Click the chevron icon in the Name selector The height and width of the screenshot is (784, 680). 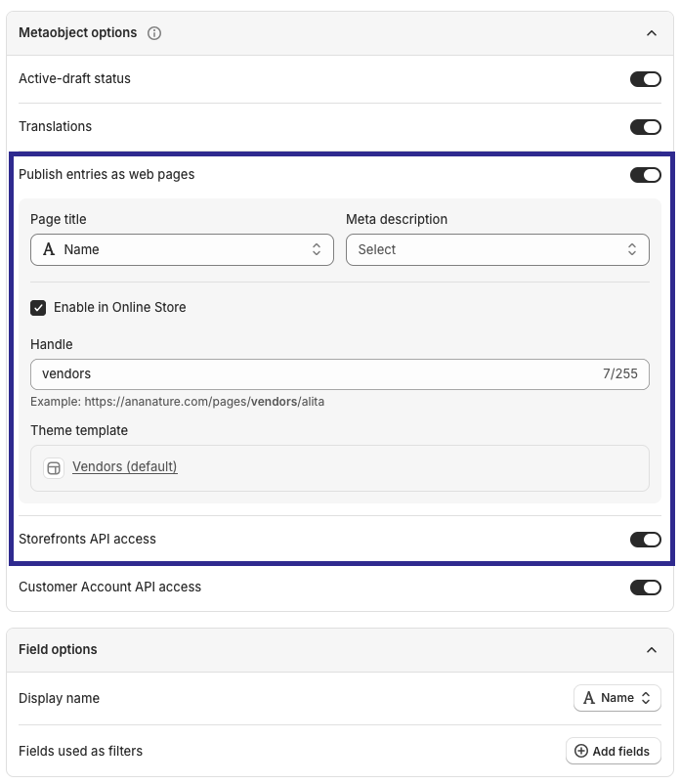318,249
